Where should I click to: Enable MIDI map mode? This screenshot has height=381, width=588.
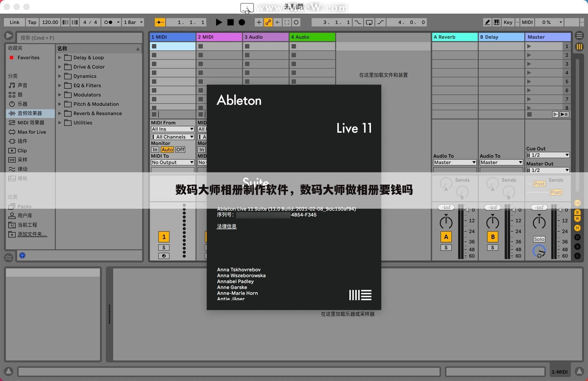click(x=527, y=22)
